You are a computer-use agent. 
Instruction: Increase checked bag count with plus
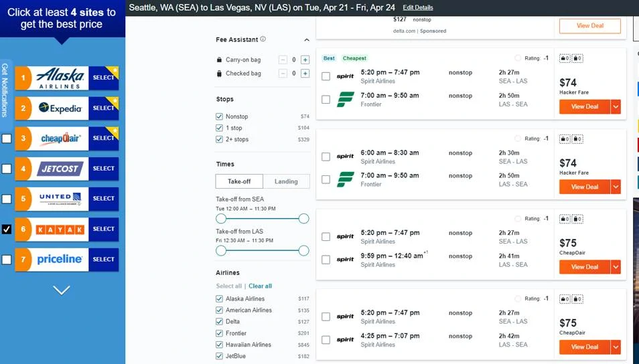[x=305, y=74]
